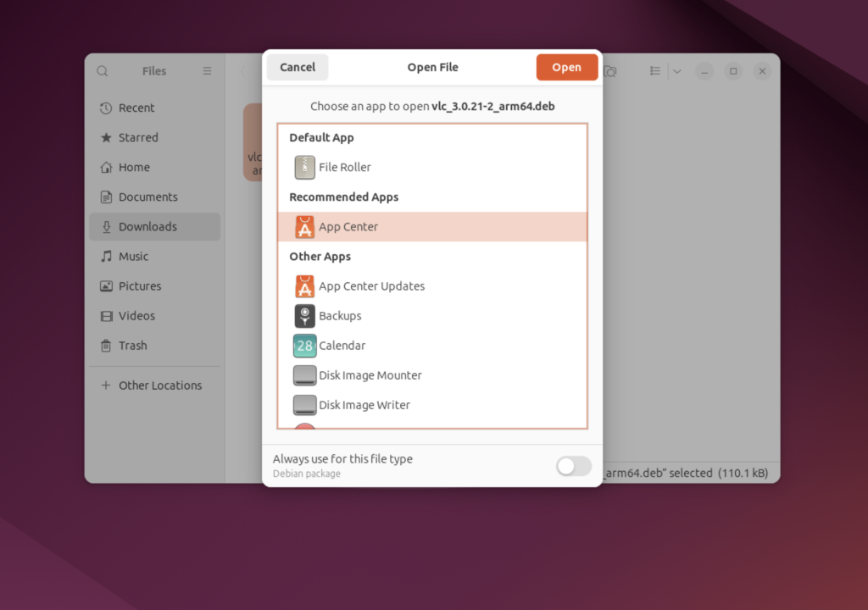
Task: Open Starred in the Files sidebar
Action: pos(155,137)
